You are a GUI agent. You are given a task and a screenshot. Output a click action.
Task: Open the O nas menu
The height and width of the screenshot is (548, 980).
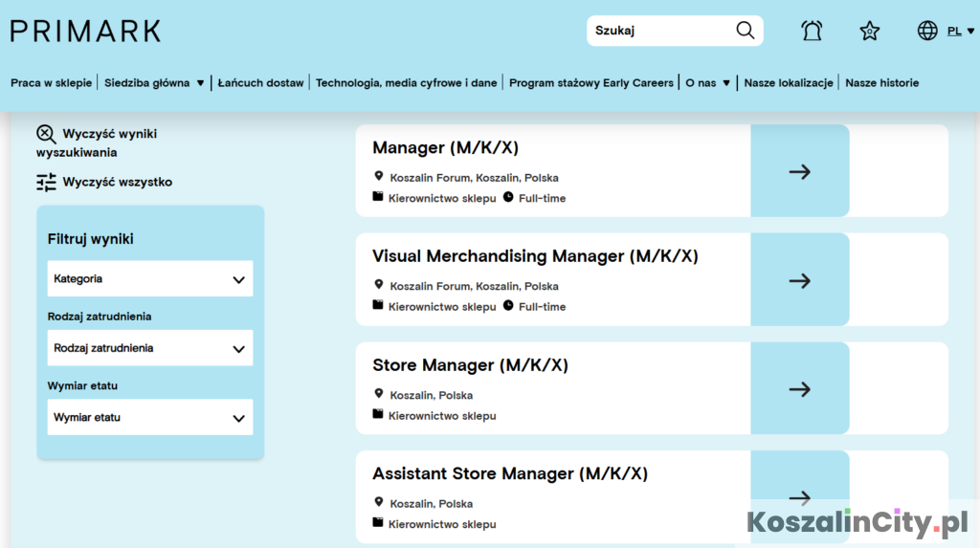(707, 83)
